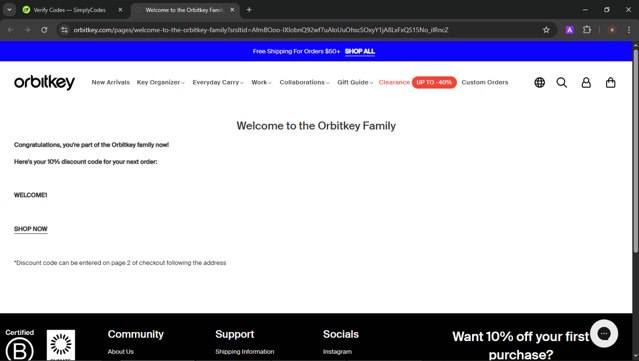Switch to the Verify Codes SimplyCodes tab
Screen dimensions: 639x361
(x=69, y=10)
